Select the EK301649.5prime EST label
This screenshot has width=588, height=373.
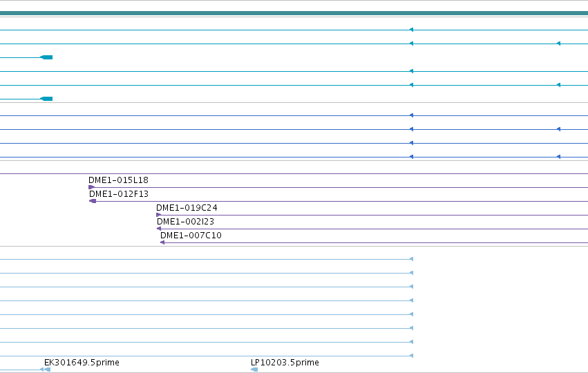(x=82, y=363)
